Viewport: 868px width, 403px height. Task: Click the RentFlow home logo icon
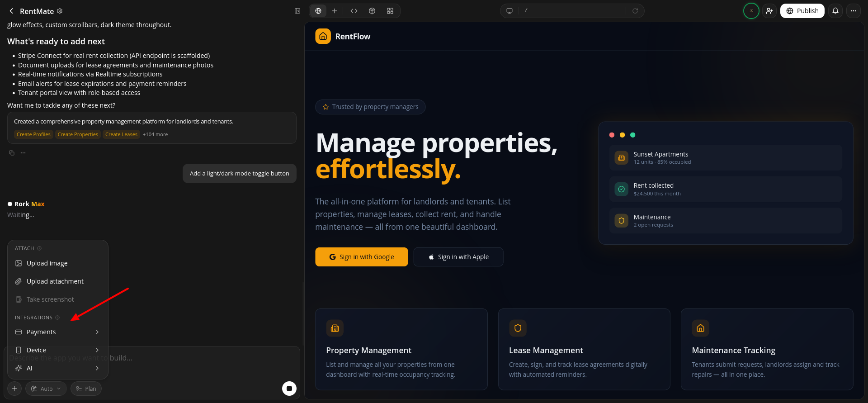pos(323,36)
